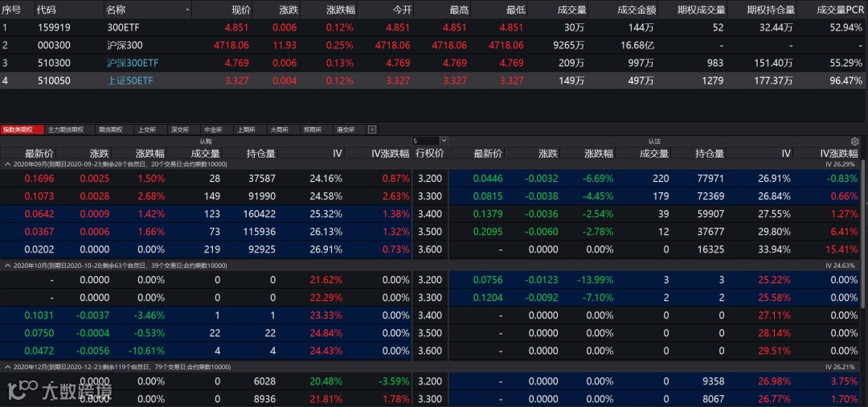This screenshot has height=407, width=868.
Task: Switch to the 期货期权 tab
Action: (x=109, y=129)
